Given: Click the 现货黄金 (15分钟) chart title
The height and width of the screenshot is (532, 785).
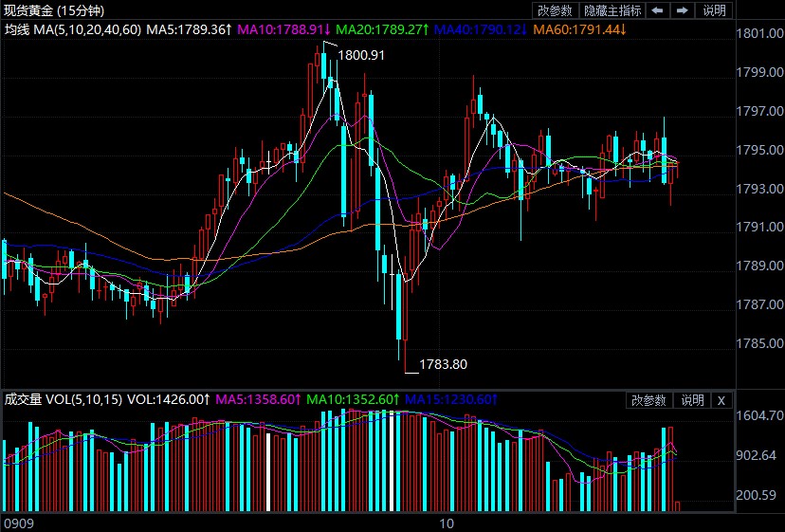Looking at the screenshot, I should point(55,10).
